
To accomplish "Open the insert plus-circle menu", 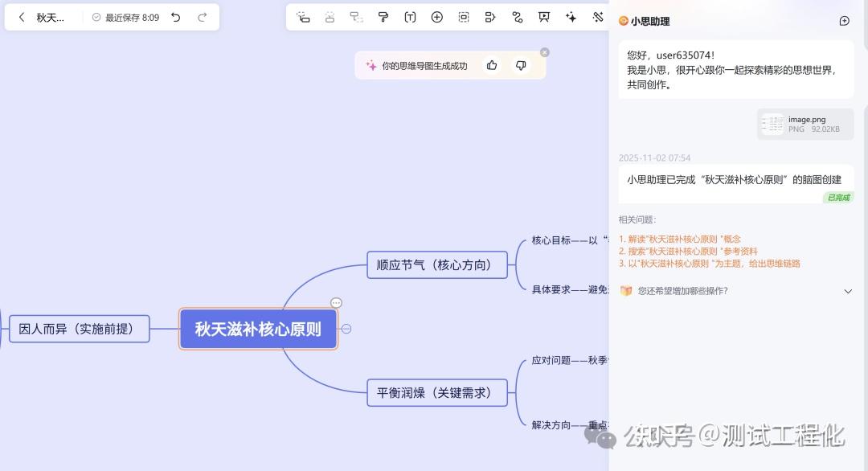I will [436, 17].
